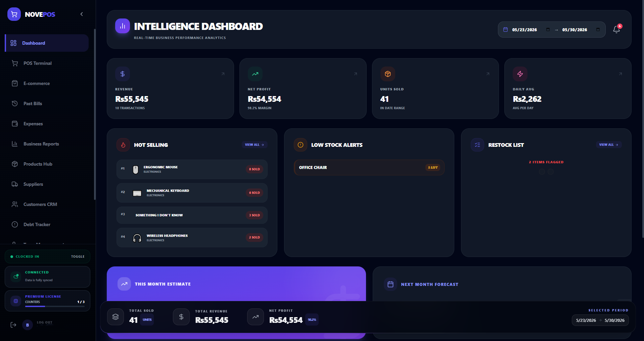Click the Connected sync status icon

(16, 276)
